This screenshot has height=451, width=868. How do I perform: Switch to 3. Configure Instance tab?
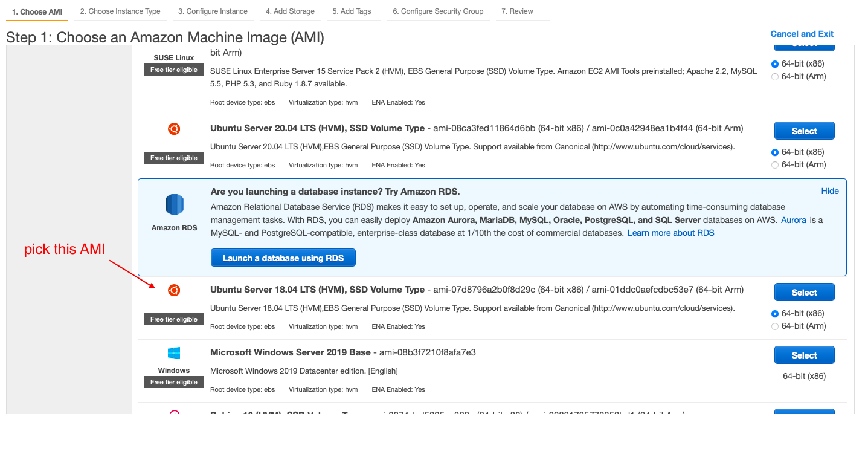coord(213,11)
